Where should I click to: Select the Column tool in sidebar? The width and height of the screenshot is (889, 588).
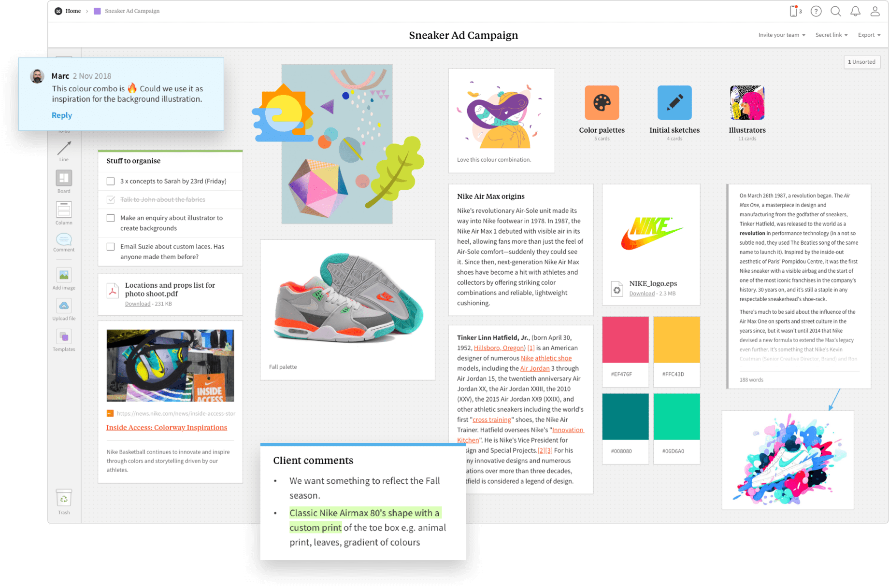pos(64,213)
